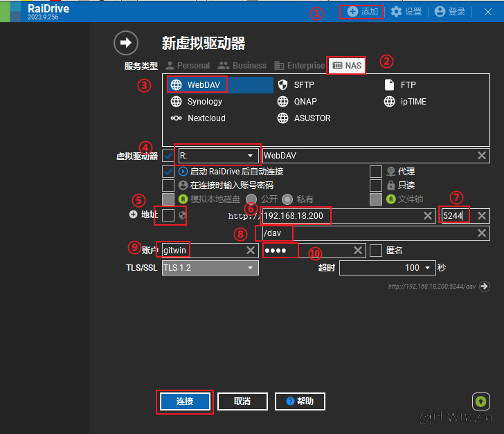Choose the ASUSTOR service
The image size is (504, 434).
[304, 118]
